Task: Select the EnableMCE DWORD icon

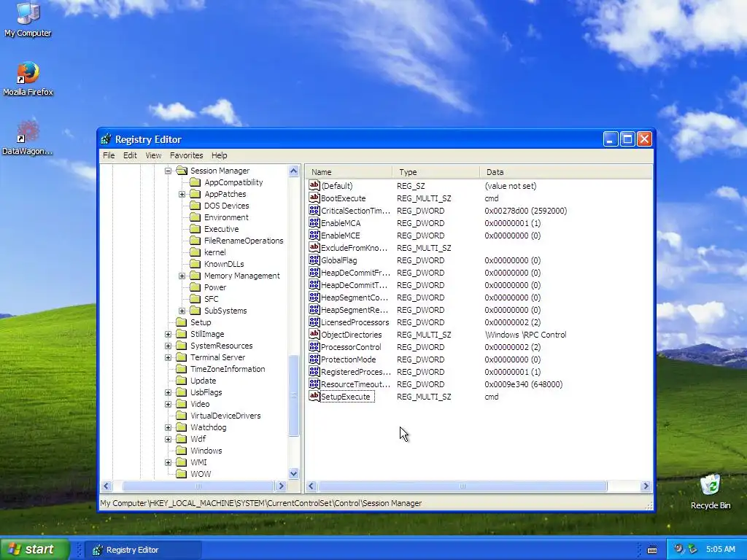Action: click(314, 236)
